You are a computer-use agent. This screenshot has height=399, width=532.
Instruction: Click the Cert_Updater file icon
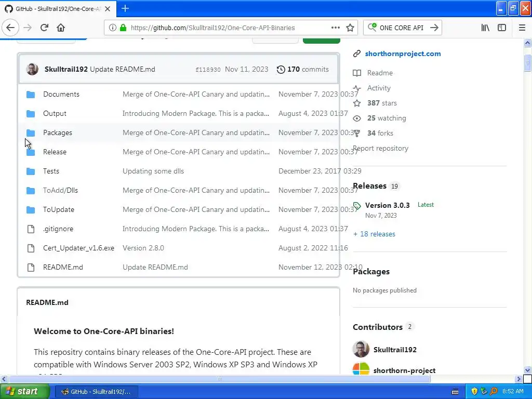pyautogui.click(x=31, y=248)
